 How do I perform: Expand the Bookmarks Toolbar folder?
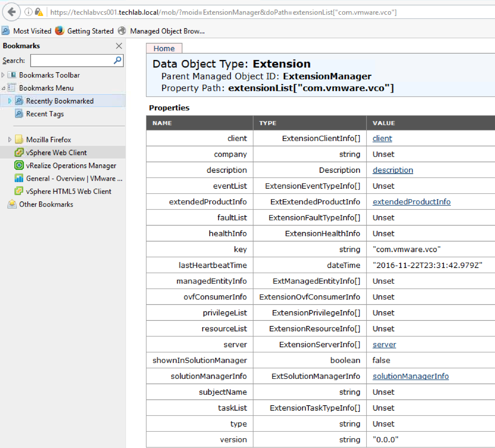coord(3,75)
